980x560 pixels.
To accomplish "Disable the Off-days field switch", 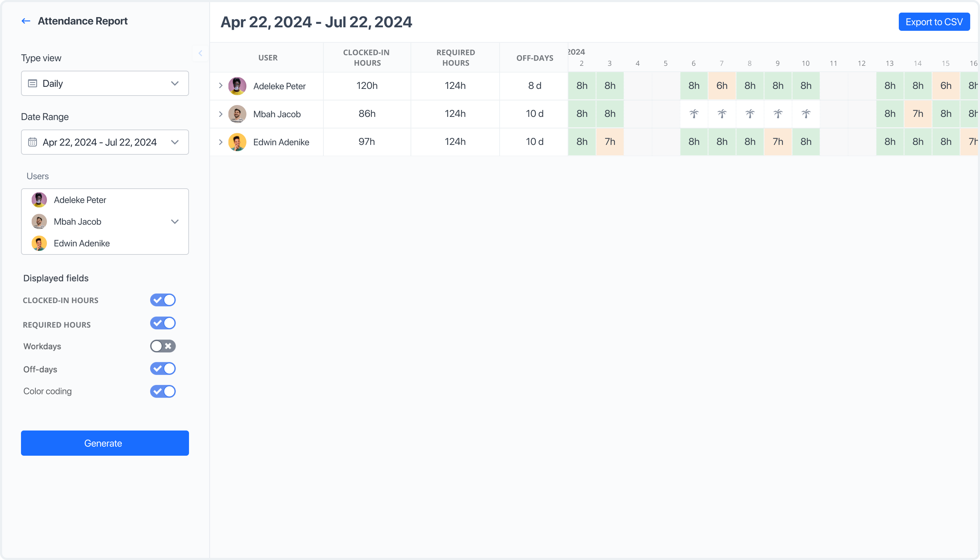I will 163,369.
